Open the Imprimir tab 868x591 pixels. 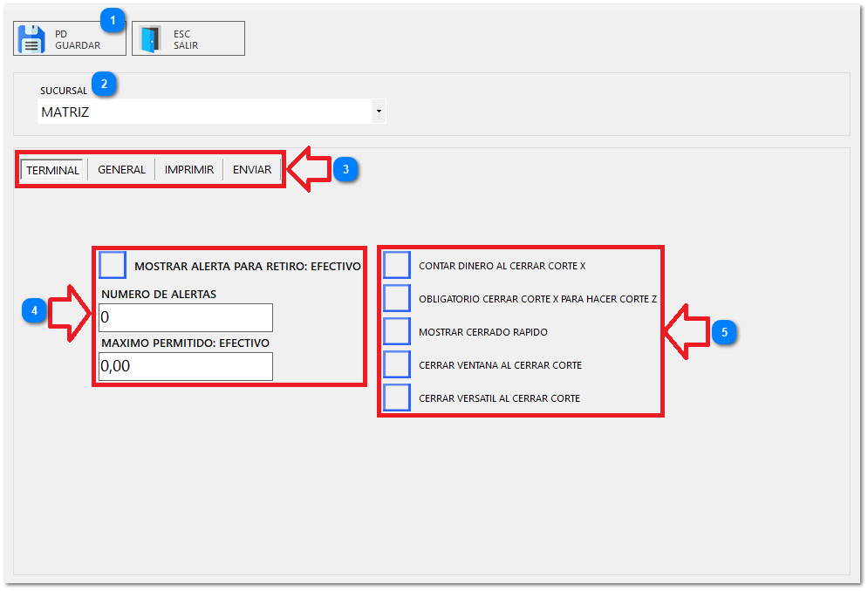[x=189, y=170]
